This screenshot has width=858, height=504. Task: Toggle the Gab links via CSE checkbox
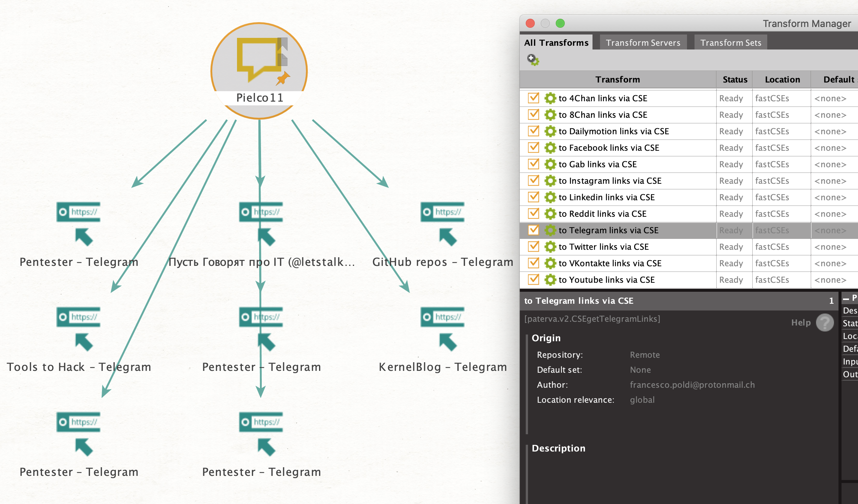point(533,164)
